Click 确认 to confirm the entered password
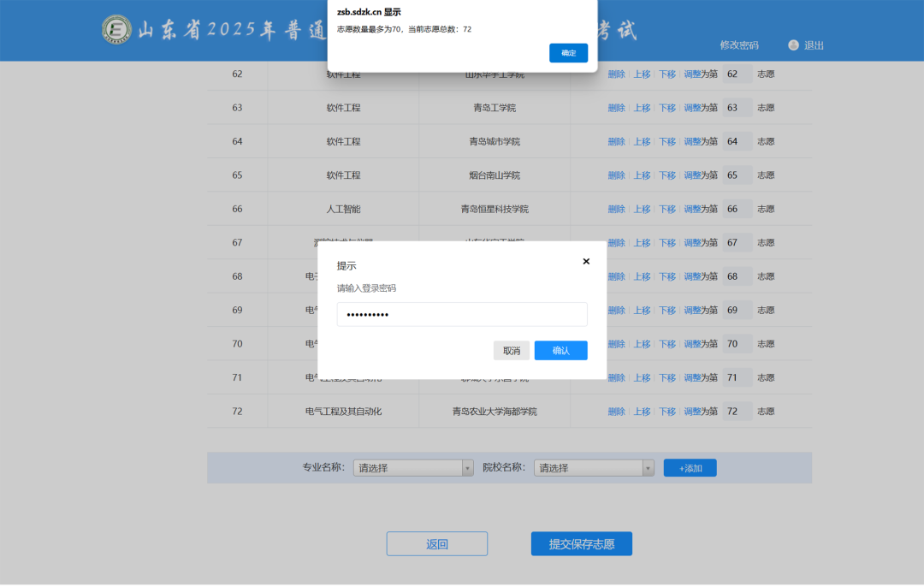 click(560, 350)
